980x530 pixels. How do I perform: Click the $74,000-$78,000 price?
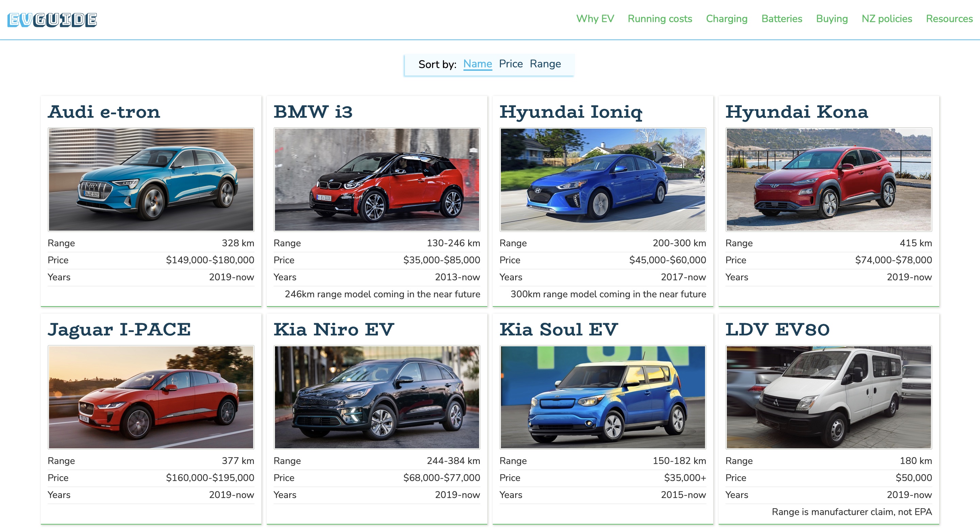pyautogui.click(x=893, y=260)
